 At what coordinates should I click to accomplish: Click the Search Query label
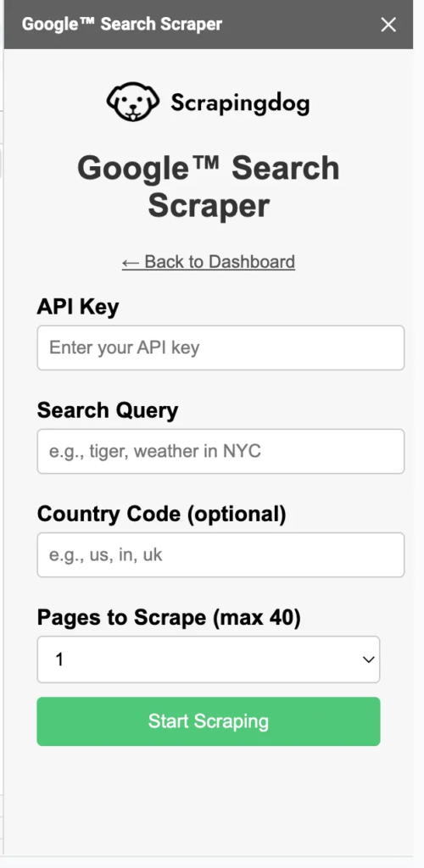[108, 410]
